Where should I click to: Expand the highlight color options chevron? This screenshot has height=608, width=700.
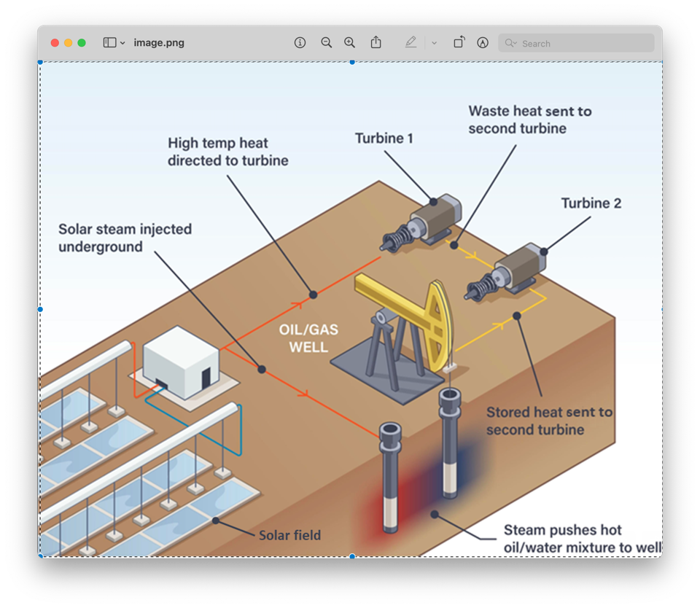[x=434, y=43]
